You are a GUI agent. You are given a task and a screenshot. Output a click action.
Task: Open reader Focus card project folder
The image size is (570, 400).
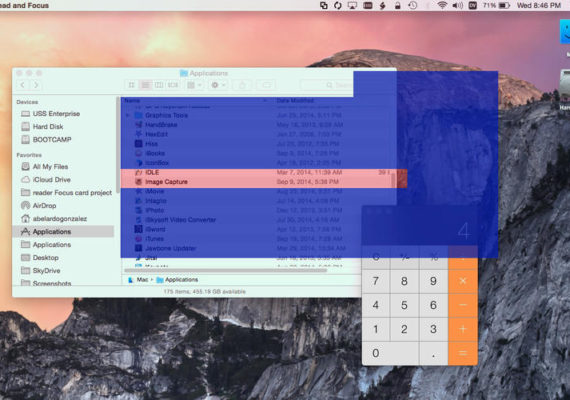click(72, 193)
